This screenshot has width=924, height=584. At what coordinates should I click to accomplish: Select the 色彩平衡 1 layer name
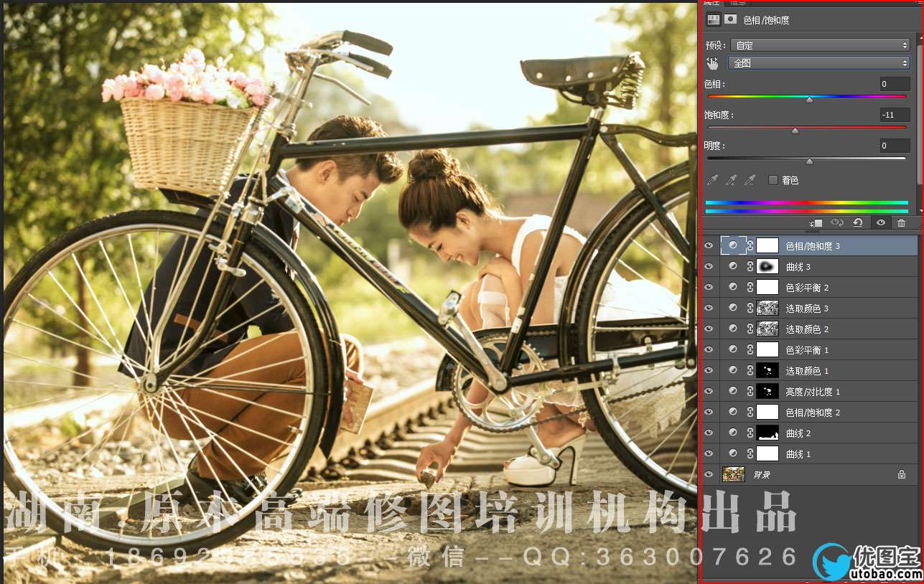pos(807,350)
